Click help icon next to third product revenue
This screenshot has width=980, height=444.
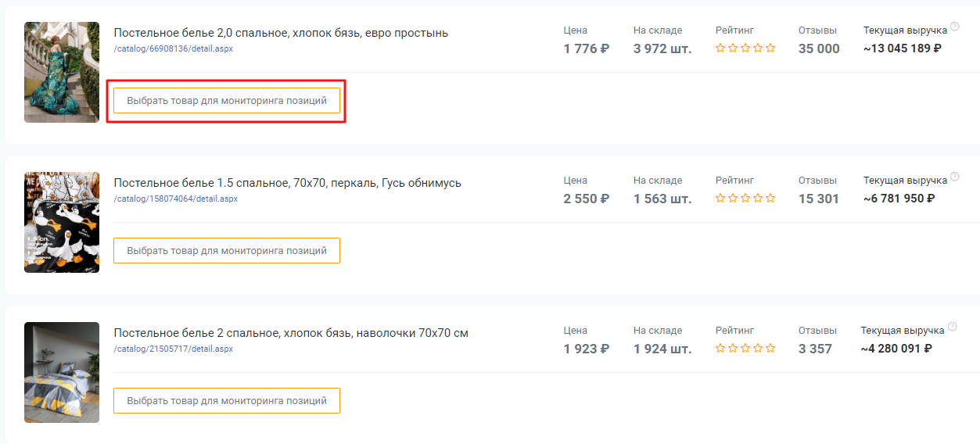coord(952,327)
